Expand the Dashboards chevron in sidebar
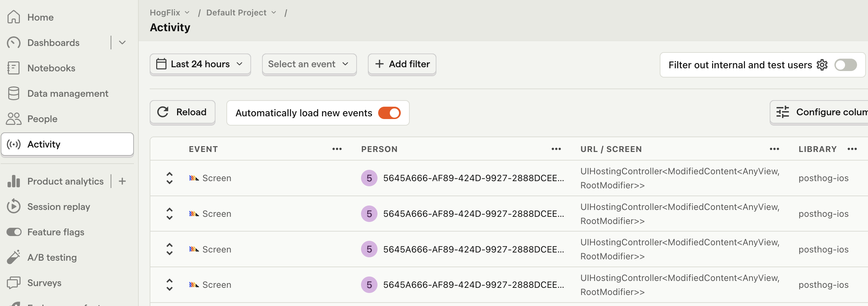Image resolution: width=868 pixels, height=306 pixels. tap(122, 43)
